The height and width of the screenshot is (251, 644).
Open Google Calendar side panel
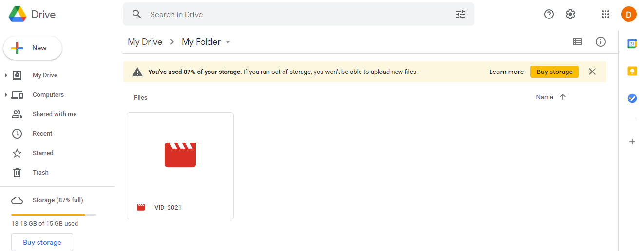pos(632,44)
